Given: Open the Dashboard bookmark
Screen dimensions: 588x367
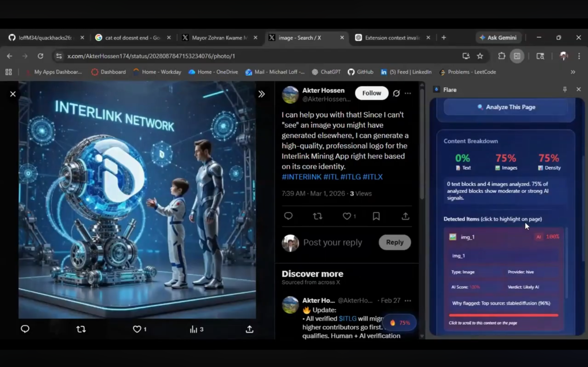Looking at the screenshot, I should [109, 72].
